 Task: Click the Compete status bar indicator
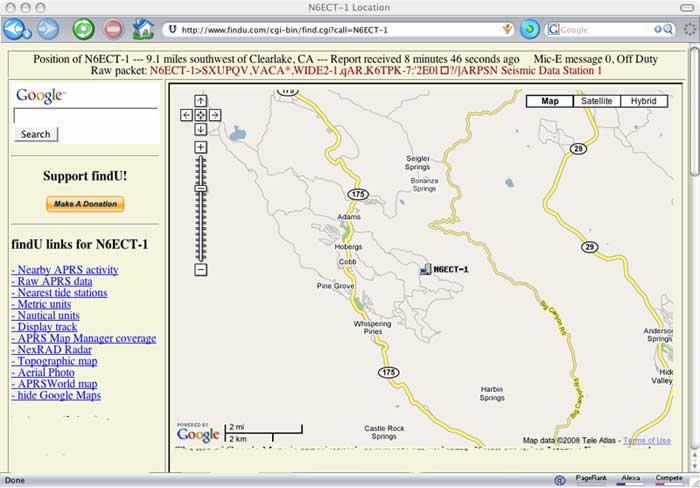pyautogui.click(x=669, y=480)
